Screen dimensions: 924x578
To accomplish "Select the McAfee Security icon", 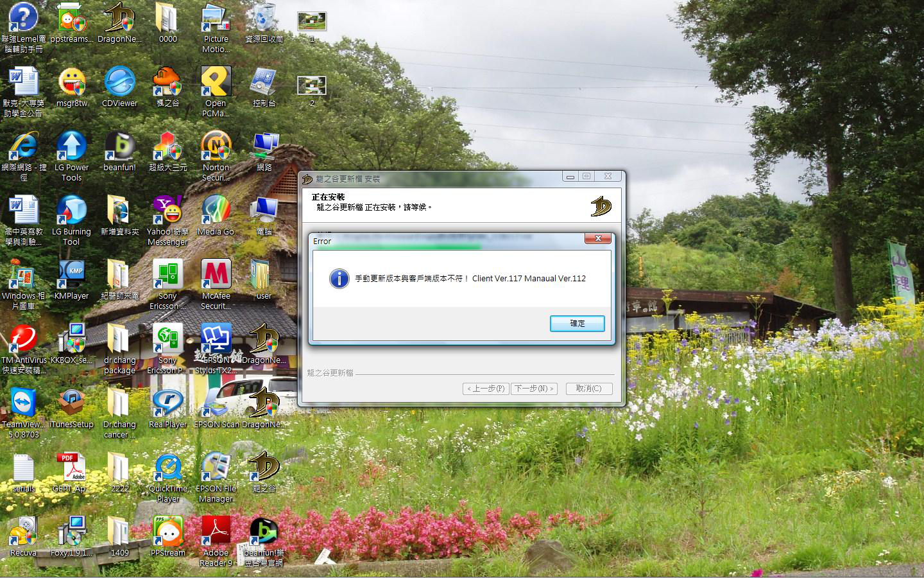I will coord(216,285).
